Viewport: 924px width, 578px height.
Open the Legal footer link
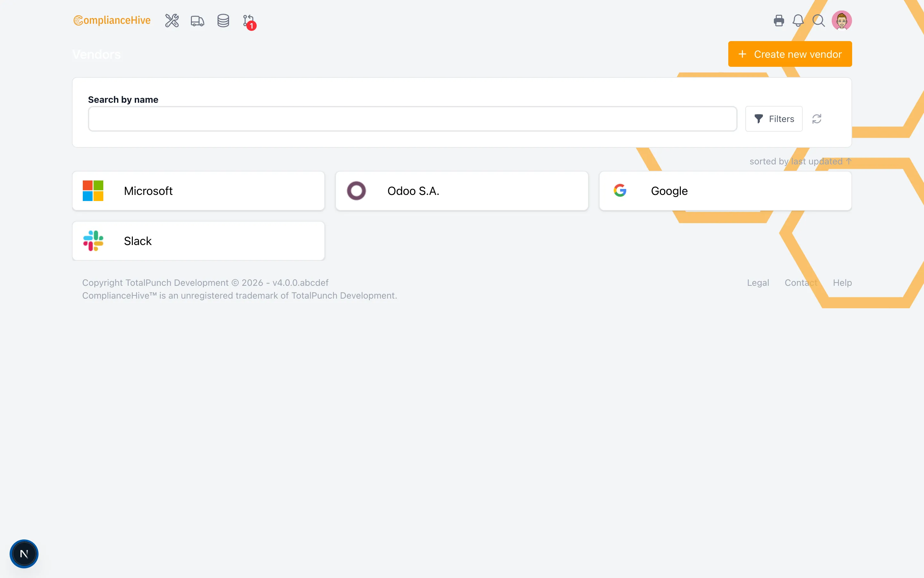tap(758, 283)
